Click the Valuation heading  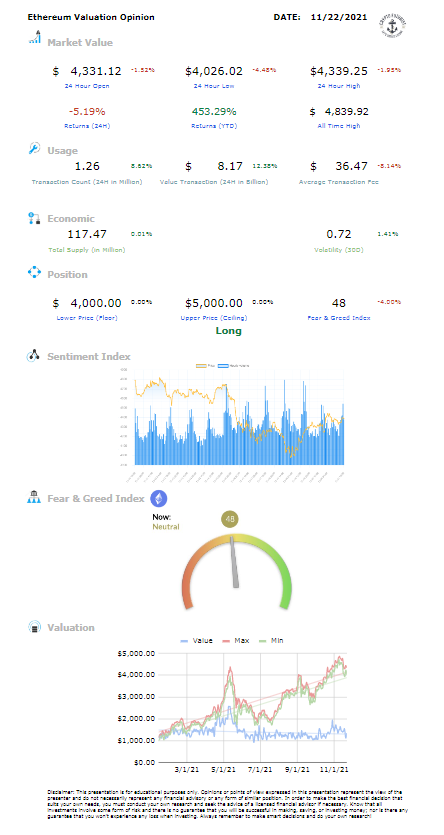(71, 627)
